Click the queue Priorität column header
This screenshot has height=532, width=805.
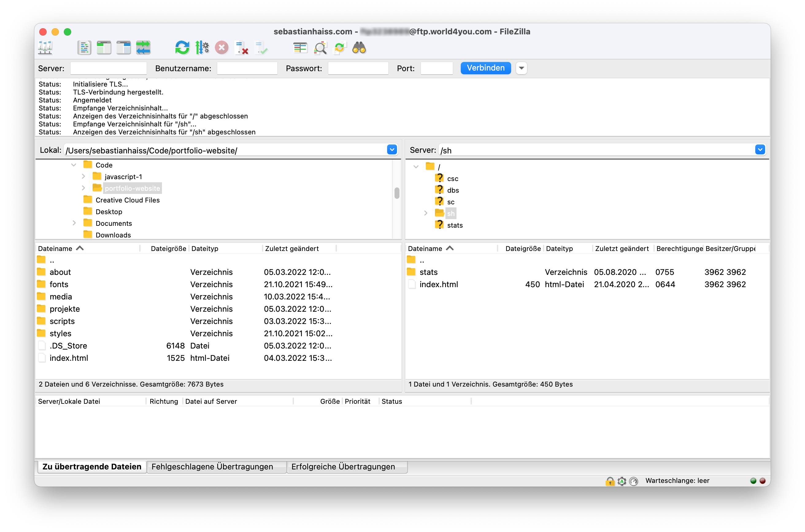(360, 401)
